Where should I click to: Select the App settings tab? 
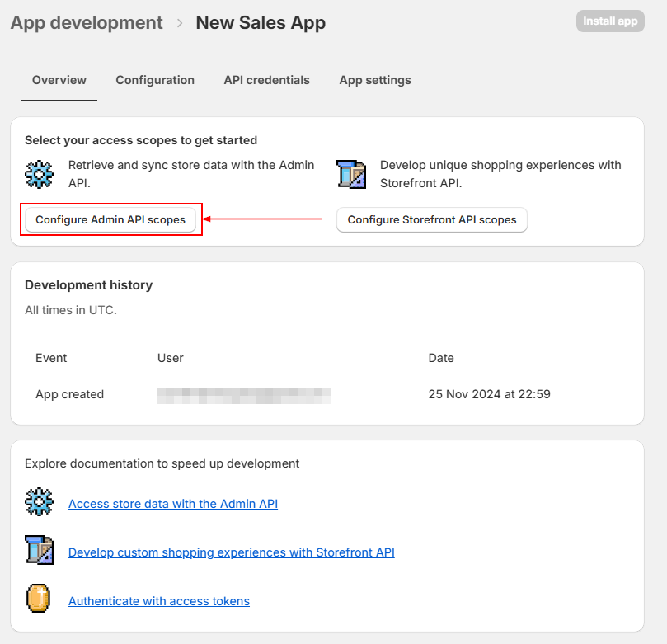coord(375,80)
